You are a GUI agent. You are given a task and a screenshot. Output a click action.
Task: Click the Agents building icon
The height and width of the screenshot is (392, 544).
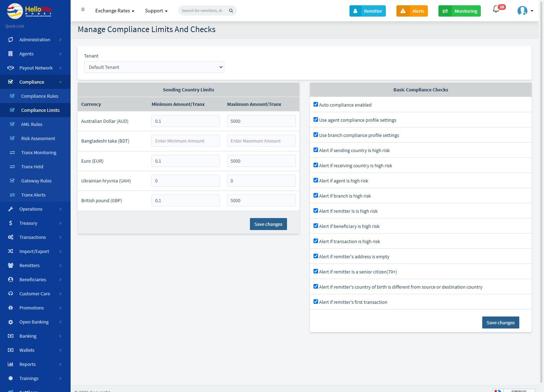tap(11, 54)
